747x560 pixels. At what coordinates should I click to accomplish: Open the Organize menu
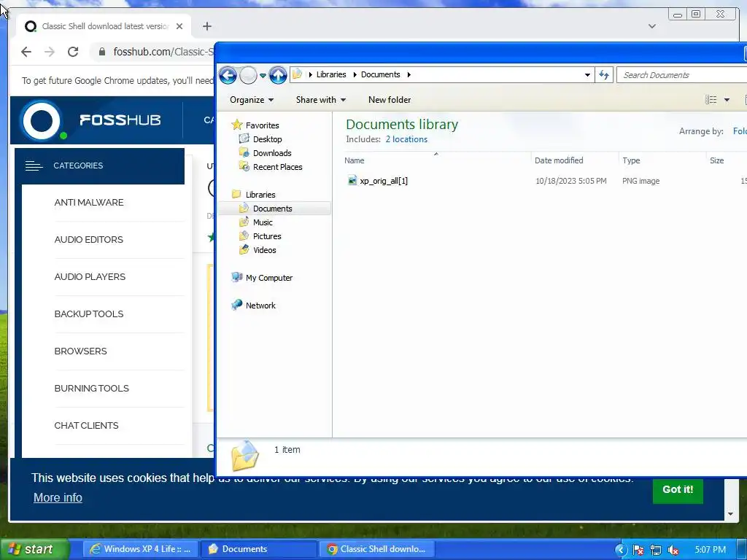252,99
